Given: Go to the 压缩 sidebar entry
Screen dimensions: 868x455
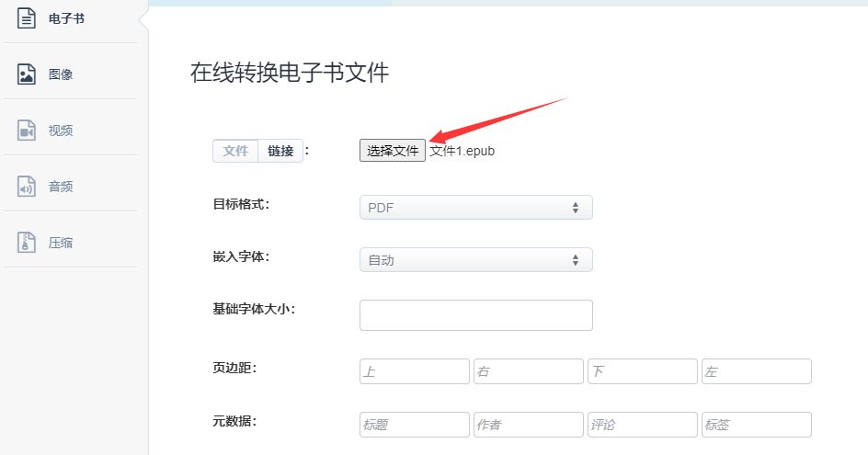Looking at the screenshot, I should (61, 243).
